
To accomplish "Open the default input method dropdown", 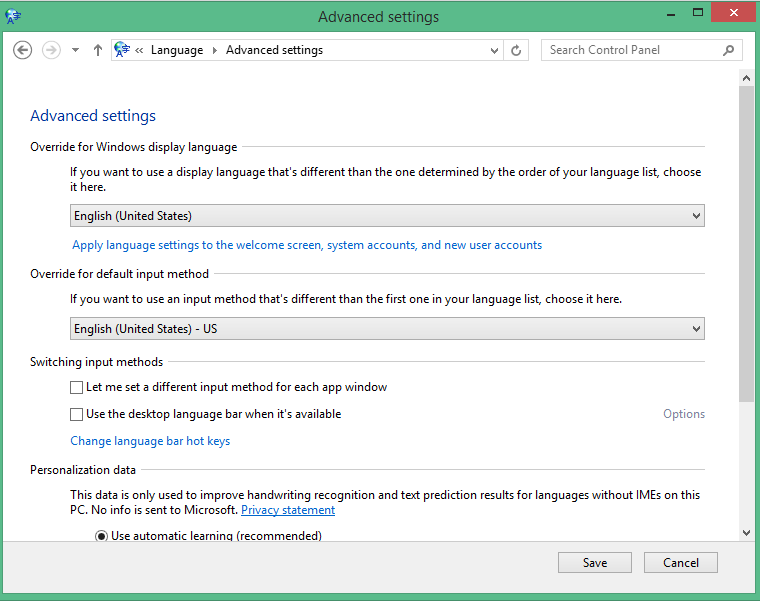I will tap(387, 329).
